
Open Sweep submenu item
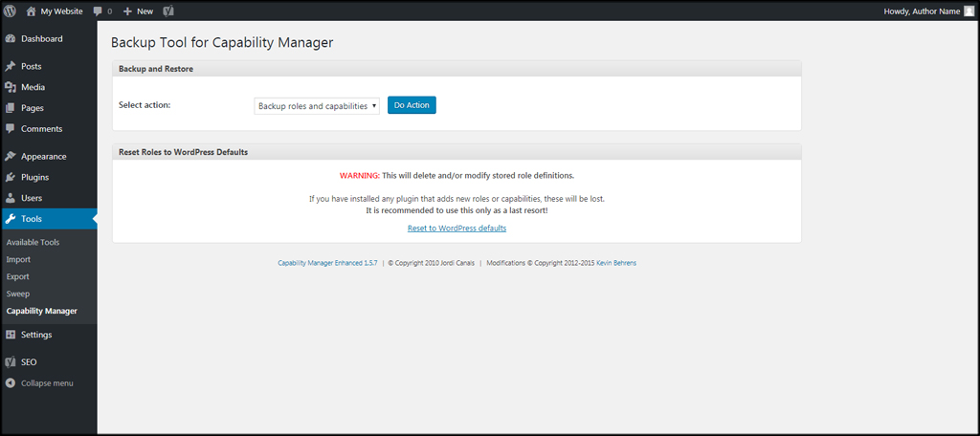tap(18, 294)
